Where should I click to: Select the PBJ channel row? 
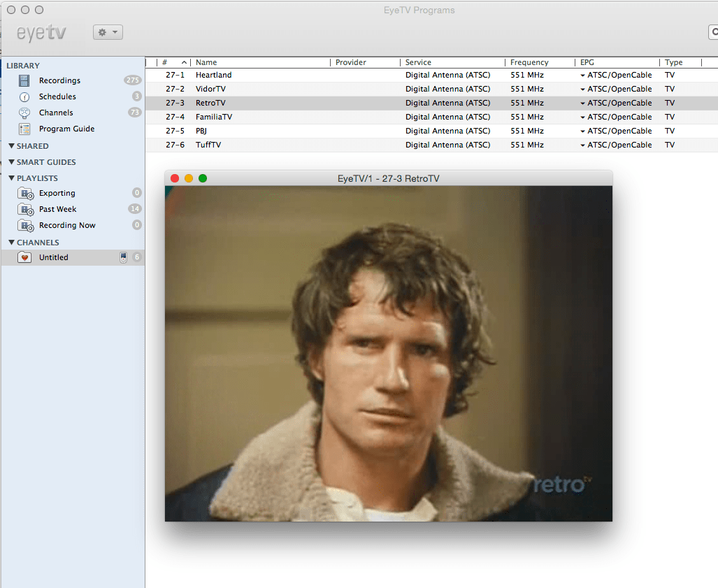pyautogui.click(x=431, y=131)
